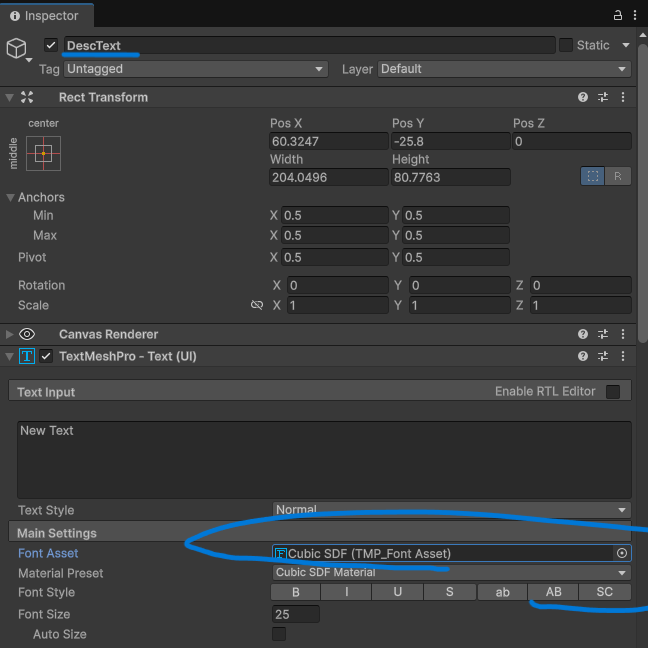Toggle blueprint mode button

(x=593, y=176)
